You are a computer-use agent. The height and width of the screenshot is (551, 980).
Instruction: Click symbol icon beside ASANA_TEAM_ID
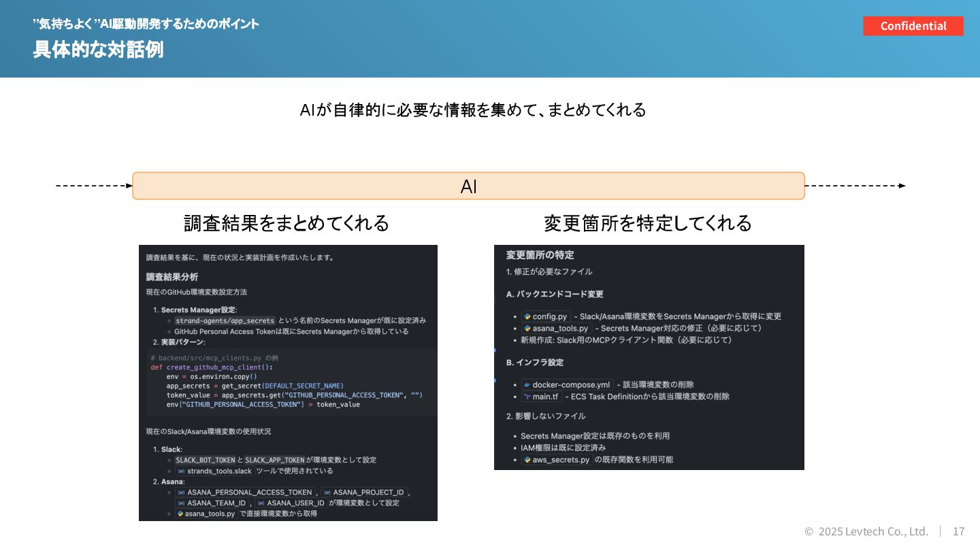tap(181, 503)
